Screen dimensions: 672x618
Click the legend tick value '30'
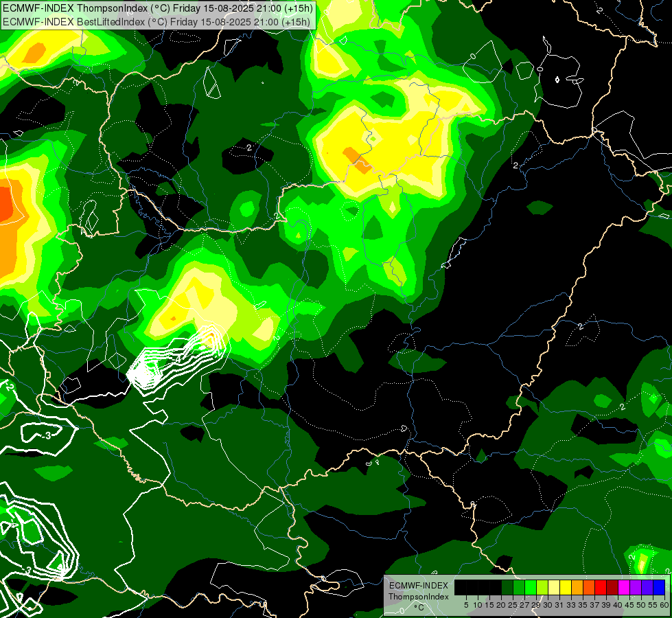548,605
